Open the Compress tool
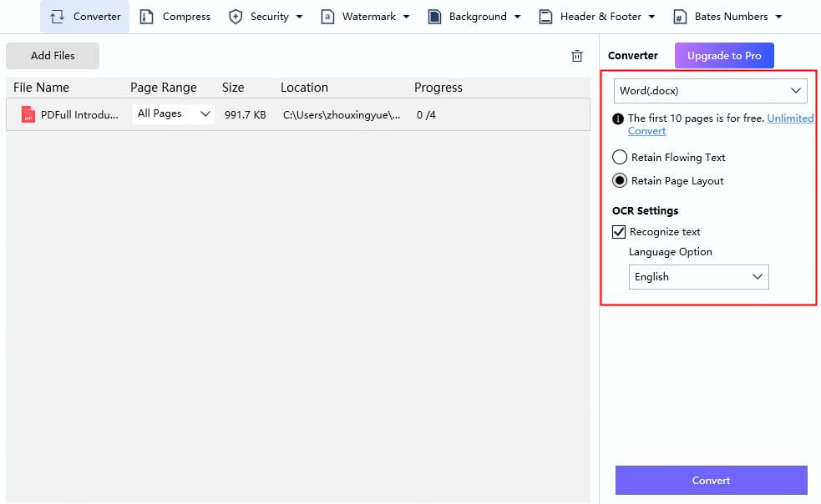Screen dimensions: 821x504 146,16
